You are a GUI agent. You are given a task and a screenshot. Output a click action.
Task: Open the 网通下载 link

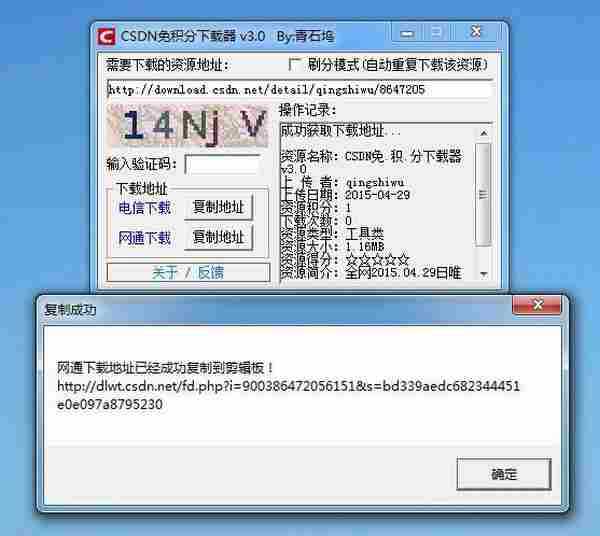[x=144, y=238]
